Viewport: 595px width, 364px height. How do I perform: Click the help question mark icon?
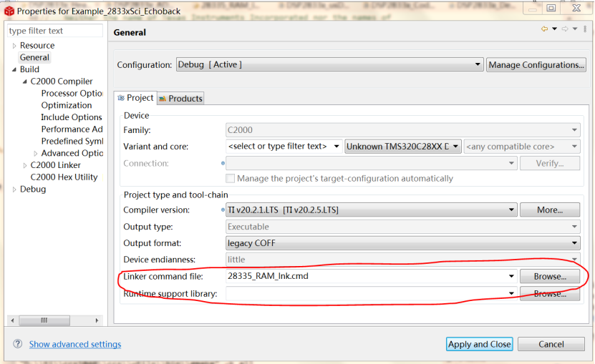pos(17,344)
